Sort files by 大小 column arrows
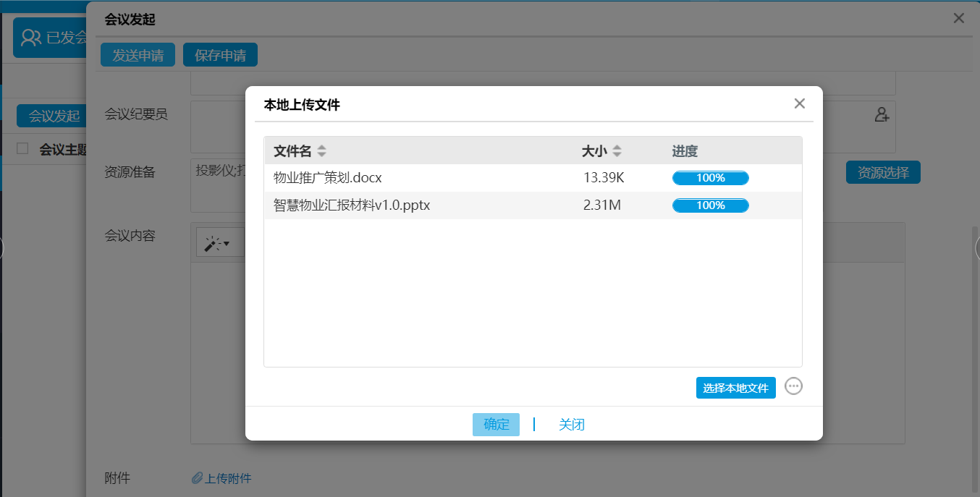This screenshot has width=980, height=497. [617, 151]
